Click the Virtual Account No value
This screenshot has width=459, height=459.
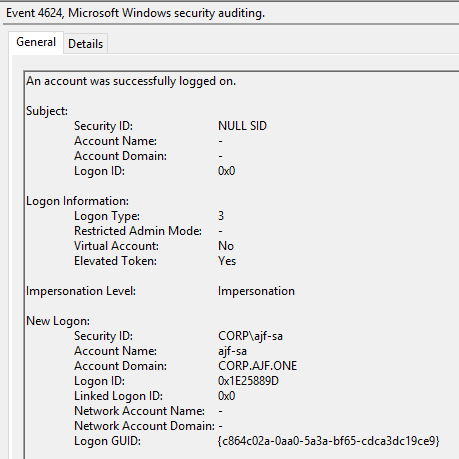pos(226,246)
